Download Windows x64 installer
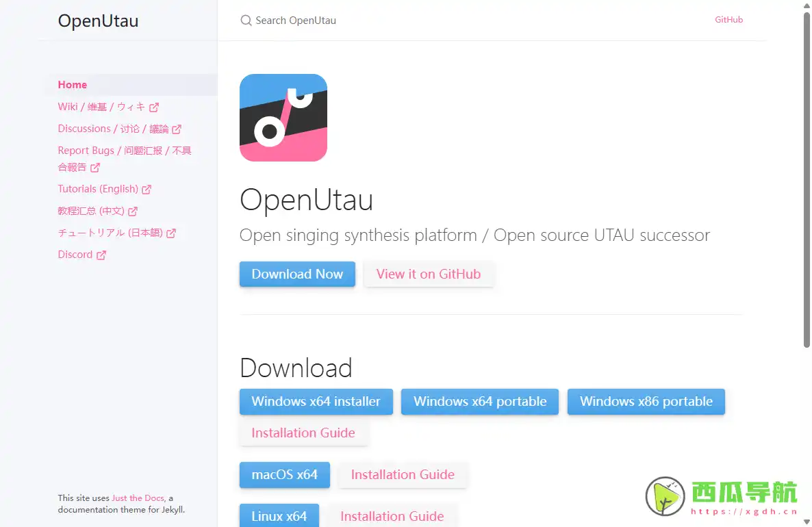812x527 pixels. [x=316, y=401]
